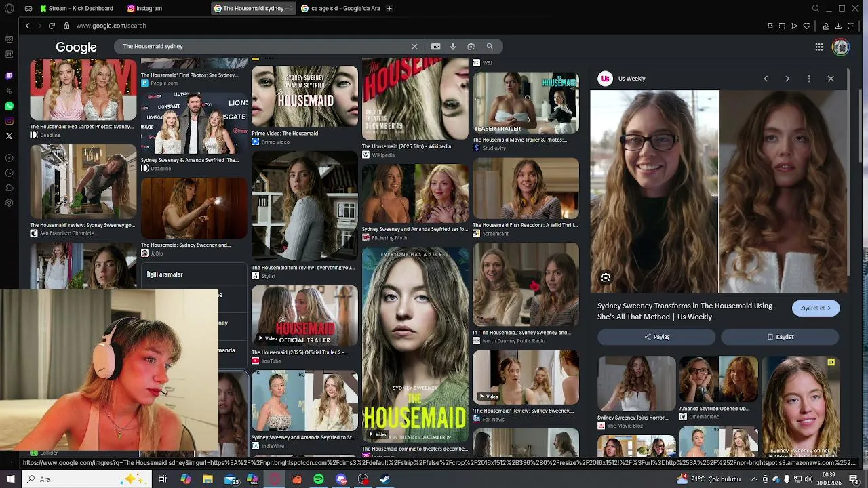Open WhatsApp in the Opera sidebar

[x=9, y=106]
